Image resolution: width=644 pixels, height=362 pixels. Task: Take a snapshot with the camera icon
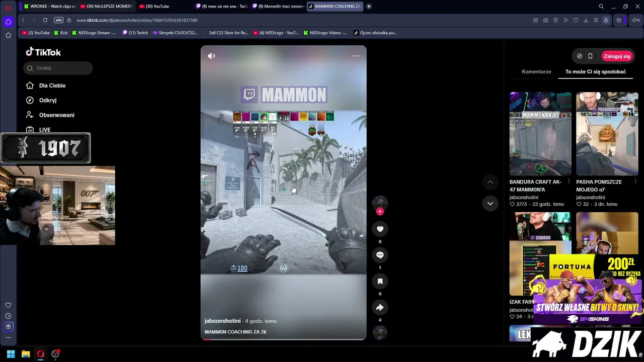pyautogui.click(x=545, y=20)
